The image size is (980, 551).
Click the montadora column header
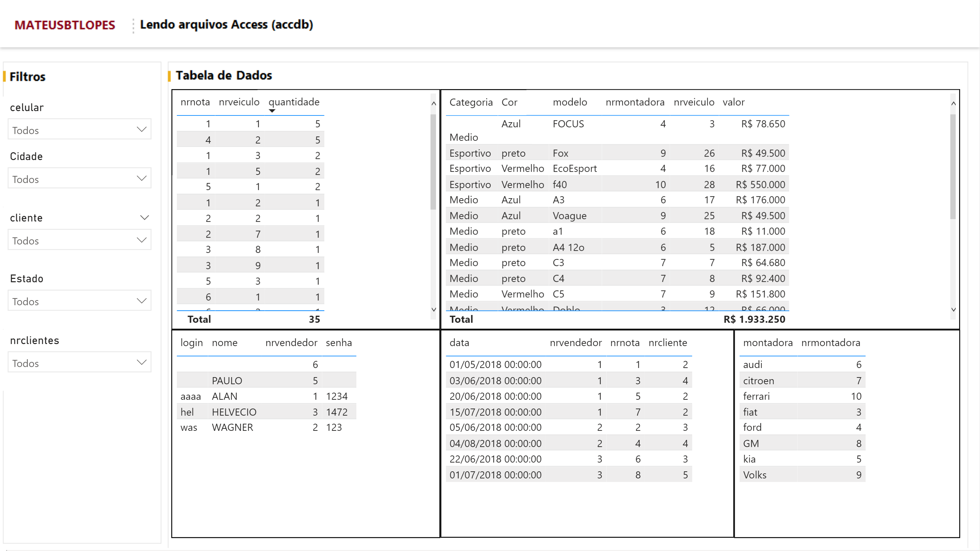[767, 343]
